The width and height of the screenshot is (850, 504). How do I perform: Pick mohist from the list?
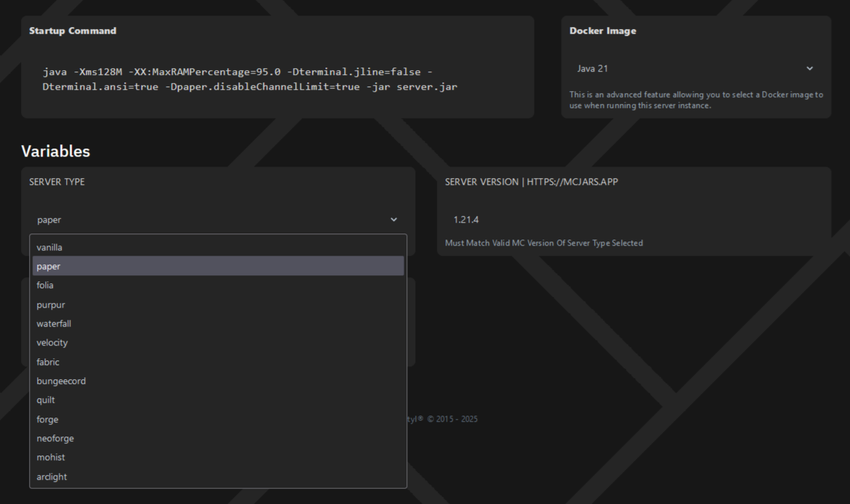(x=218, y=457)
